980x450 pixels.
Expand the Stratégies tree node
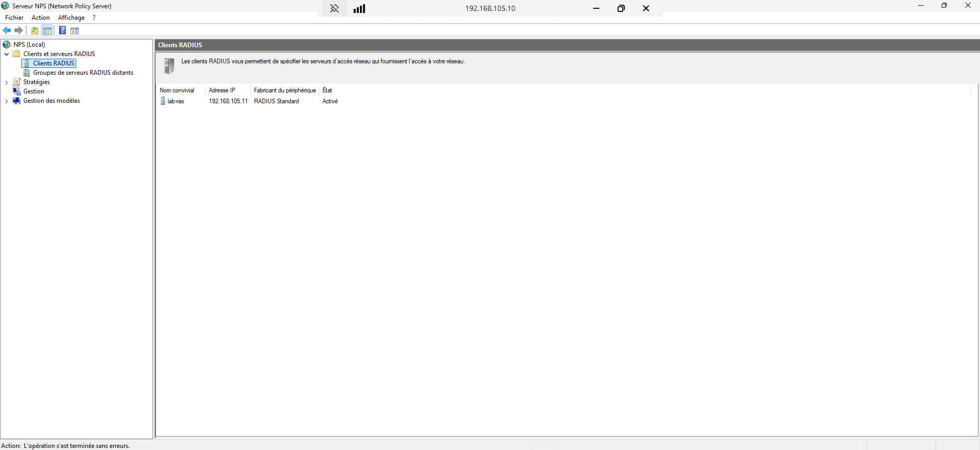[x=6, y=83]
